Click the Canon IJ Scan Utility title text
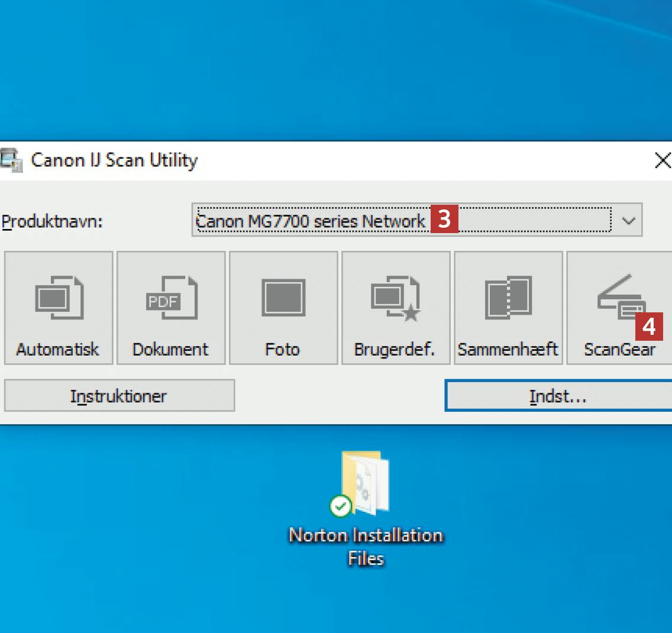Image resolution: width=672 pixels, height=633 pixels. click(x=114, y=160)
